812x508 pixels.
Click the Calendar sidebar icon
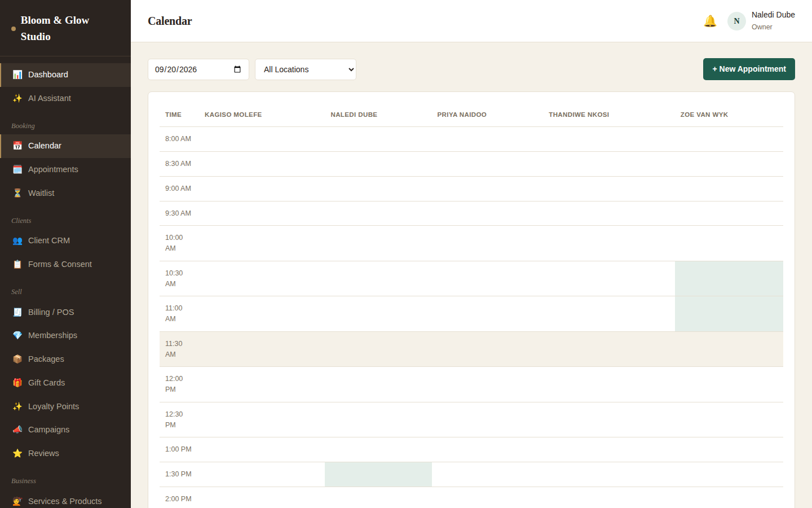pyautogui.click(x=17, y=146)
